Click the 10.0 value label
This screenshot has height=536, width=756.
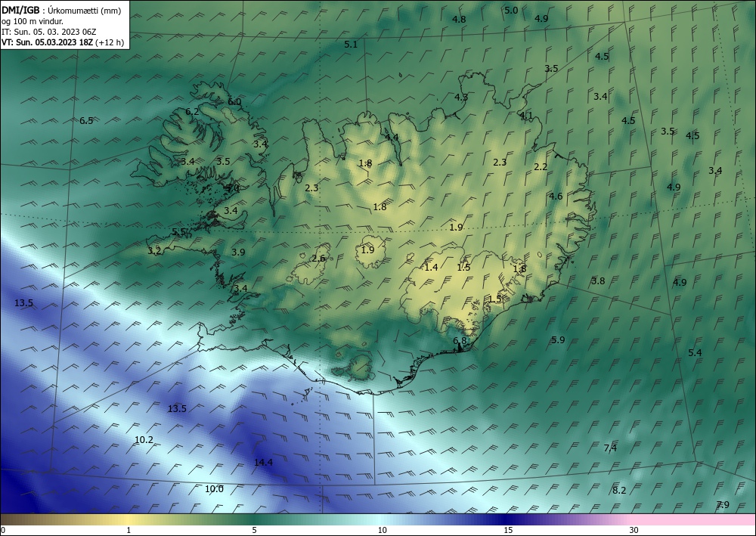(214, 489)
